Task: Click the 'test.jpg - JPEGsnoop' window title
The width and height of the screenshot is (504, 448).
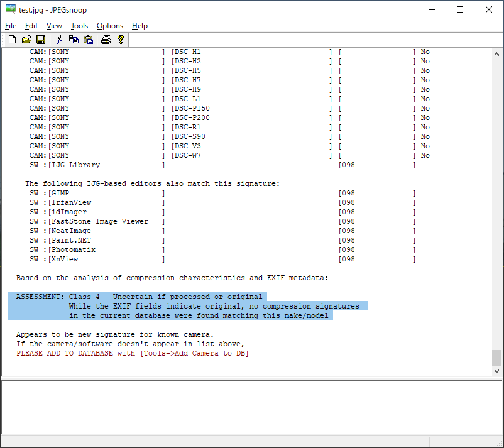Action: click(53, 10)
